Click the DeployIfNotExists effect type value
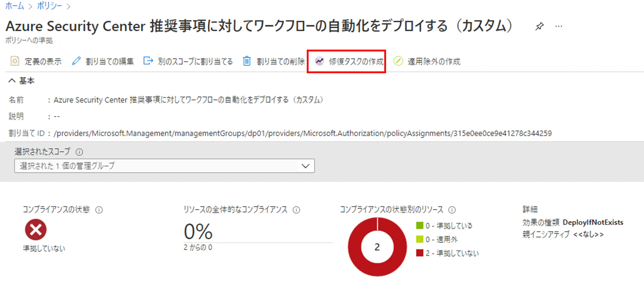 (x=593, y=222)
